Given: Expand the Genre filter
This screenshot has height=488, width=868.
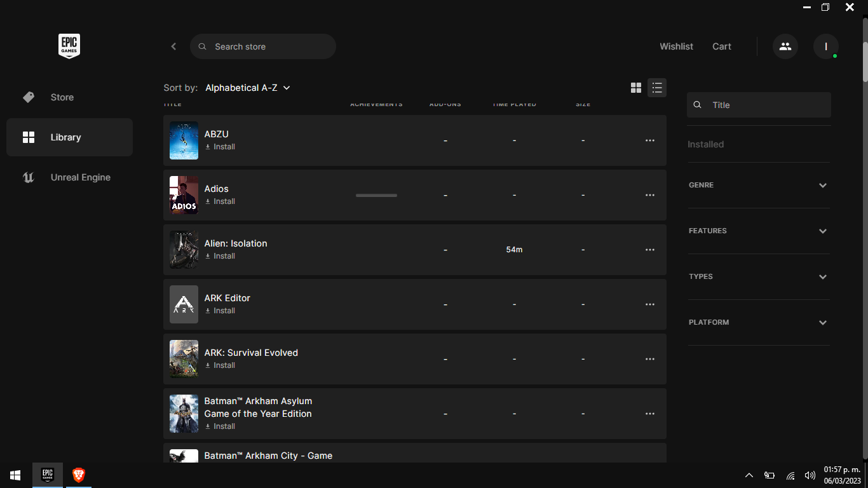Looking at the screenshot, I should [x=759, y=185].
